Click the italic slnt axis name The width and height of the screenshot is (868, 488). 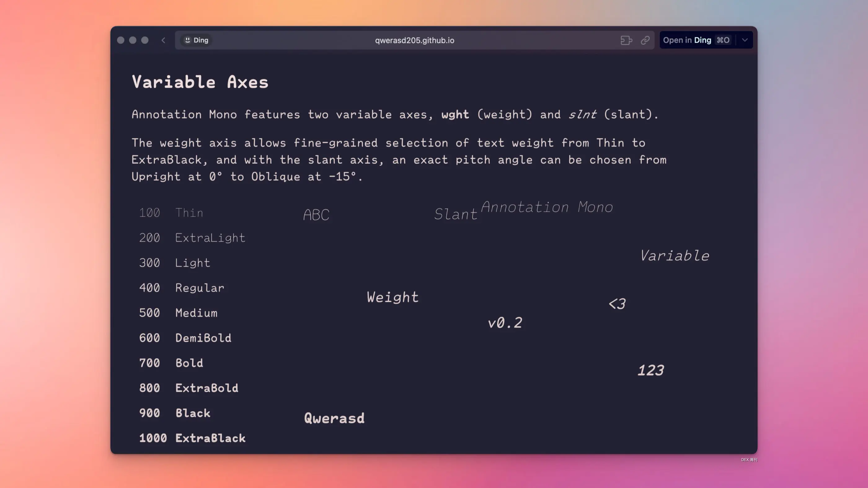tap(582, 115)
